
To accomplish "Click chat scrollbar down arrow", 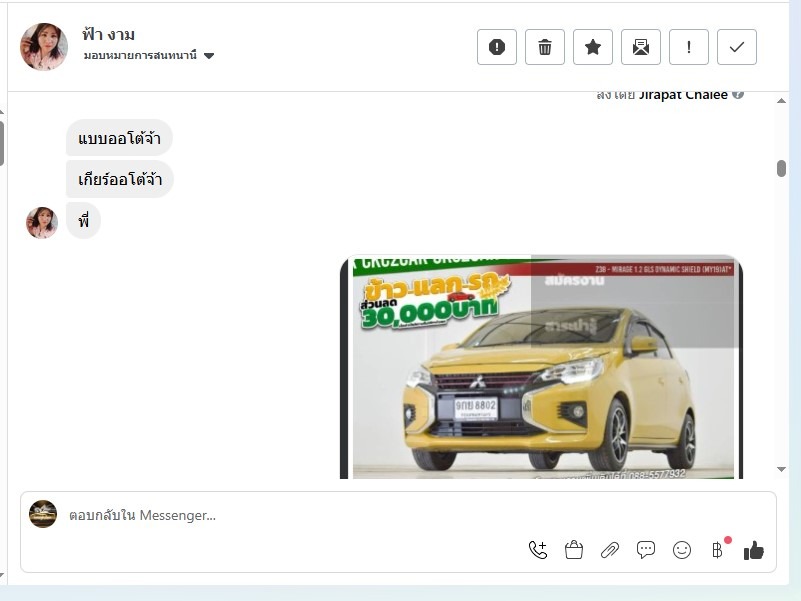I will tap(781, 469).
